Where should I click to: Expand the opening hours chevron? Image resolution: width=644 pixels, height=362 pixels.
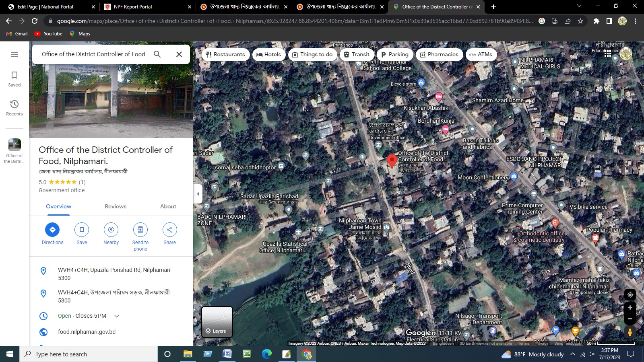(117, 316)
